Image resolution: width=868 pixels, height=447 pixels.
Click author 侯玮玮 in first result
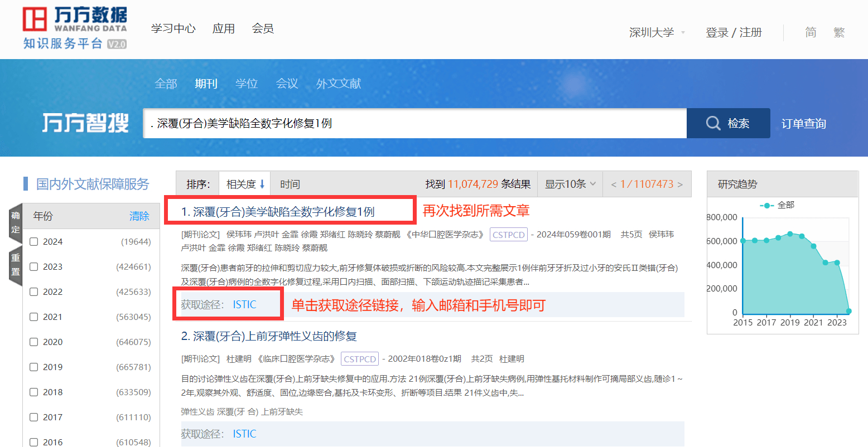(239, 235)
